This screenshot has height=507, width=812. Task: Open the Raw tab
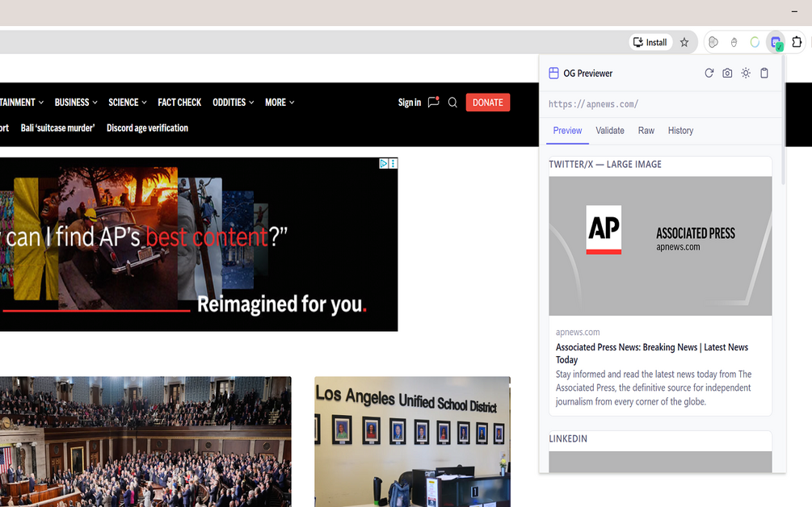point(646,131)
